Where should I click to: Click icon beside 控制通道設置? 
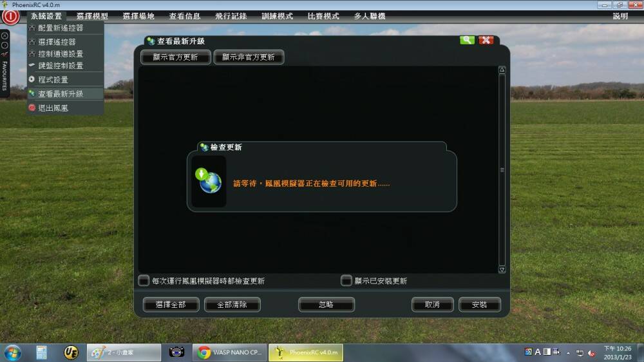[x=32, y=53]
